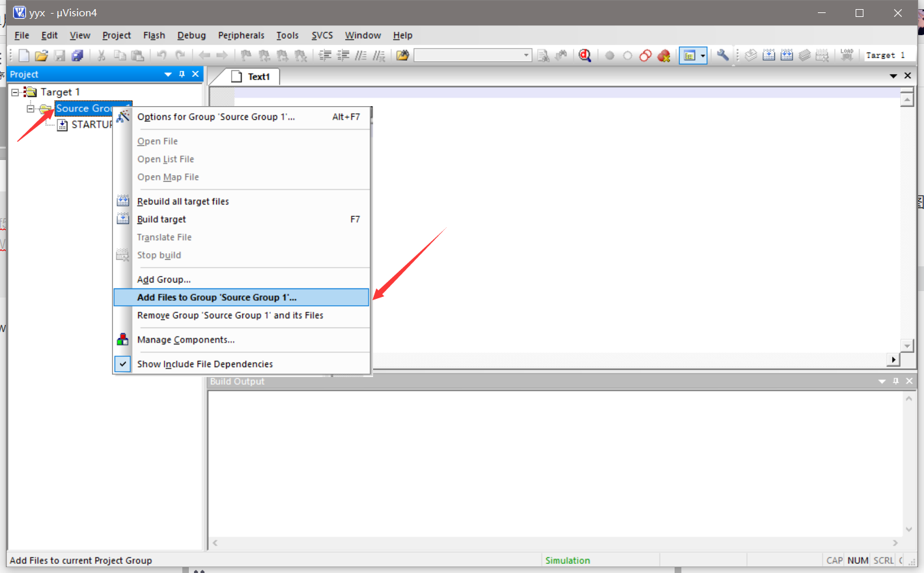Viewport: 924px width, 573px height.
Task: Click the editor's horizontal scroll right arrow
Action: pyautogui.click(x=893, y=359)
